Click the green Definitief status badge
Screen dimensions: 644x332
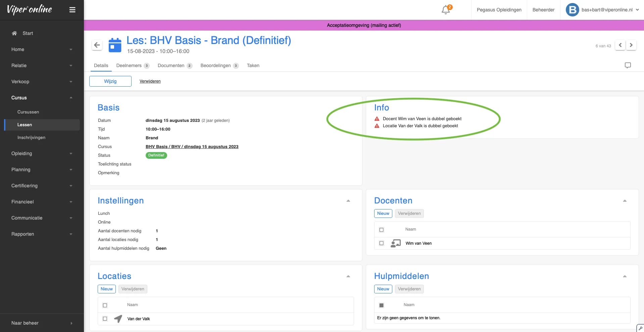point(156,155)
